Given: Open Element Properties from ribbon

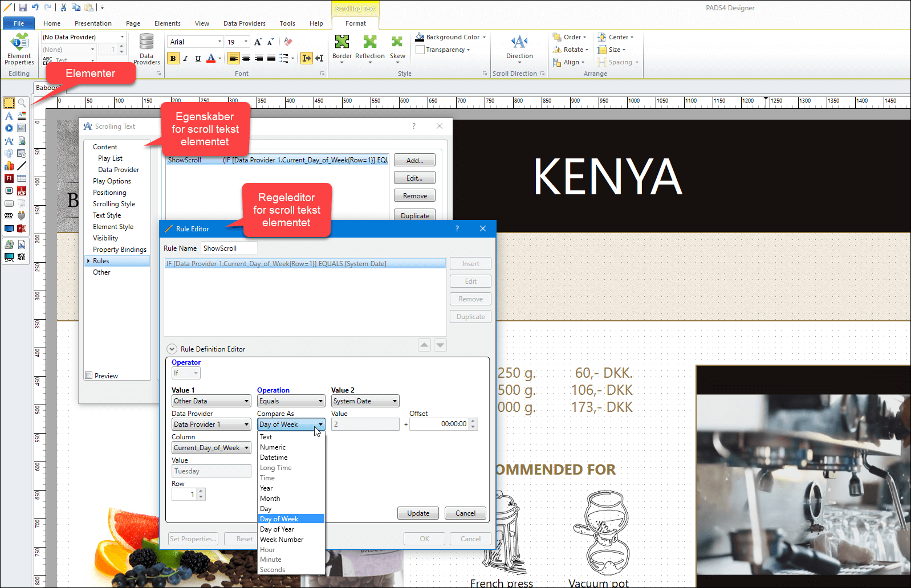Looking at the screenshot, I should 19,50.
